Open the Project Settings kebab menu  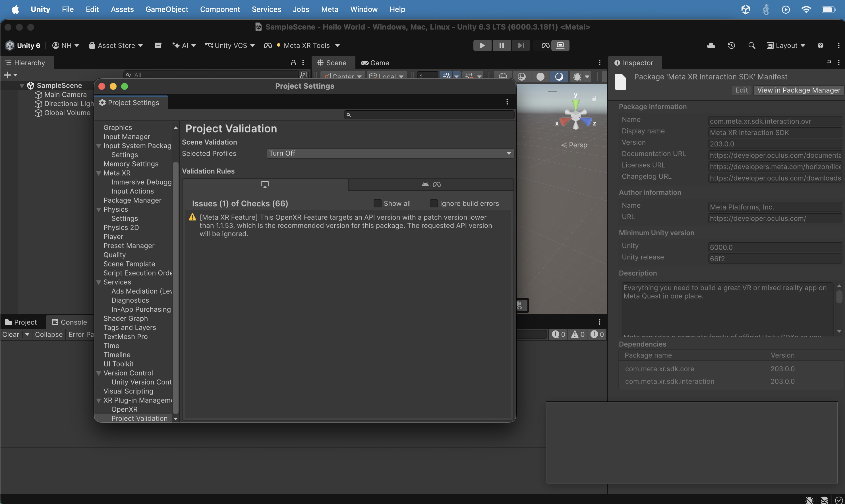point(507,102)
